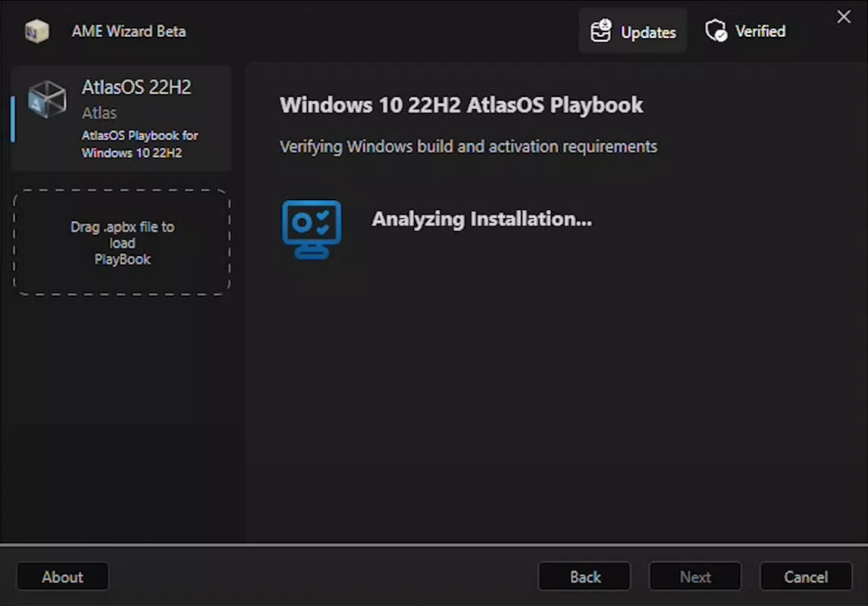The image size is (868, 606).
Task: Click the Verified shield icon
Action: point(716,30)
